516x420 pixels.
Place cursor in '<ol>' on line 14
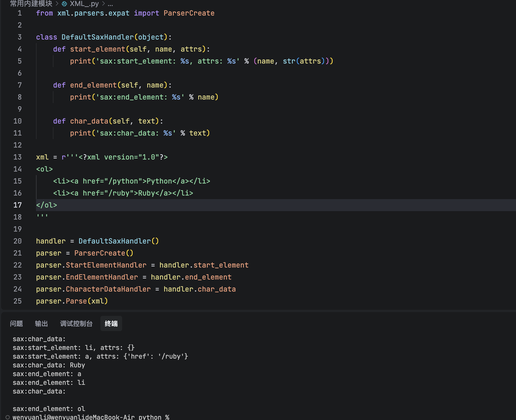click(x=44, y=169)
